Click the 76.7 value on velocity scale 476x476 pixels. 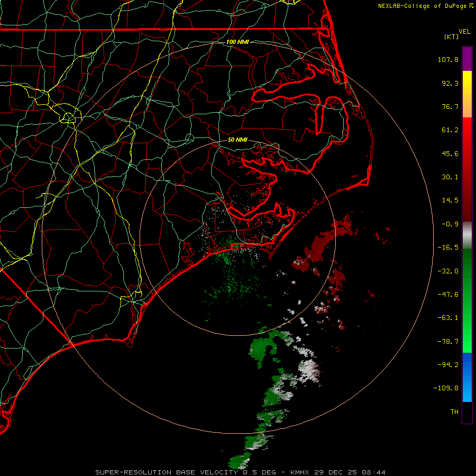coord(450,106)
